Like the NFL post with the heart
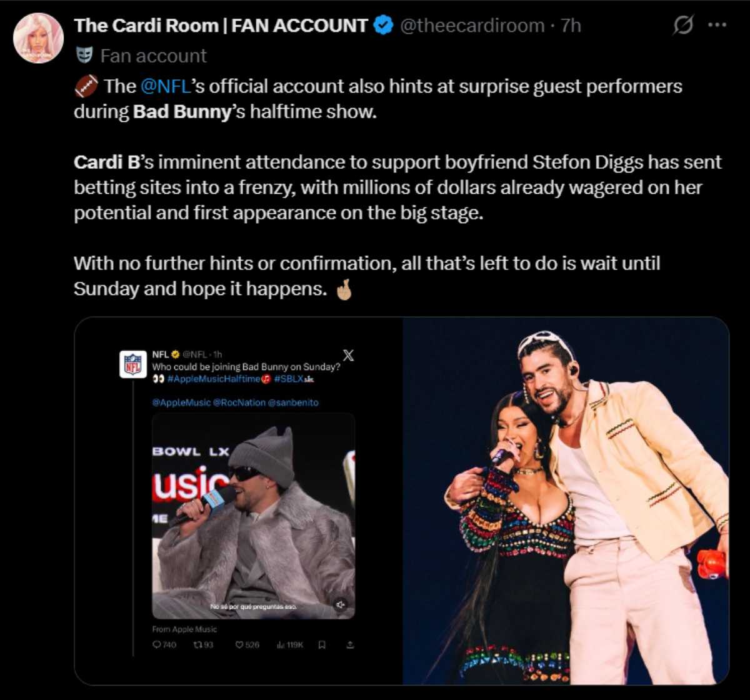Image resolution: width=750 pixels, height=700 pixels. pos(239,644)
